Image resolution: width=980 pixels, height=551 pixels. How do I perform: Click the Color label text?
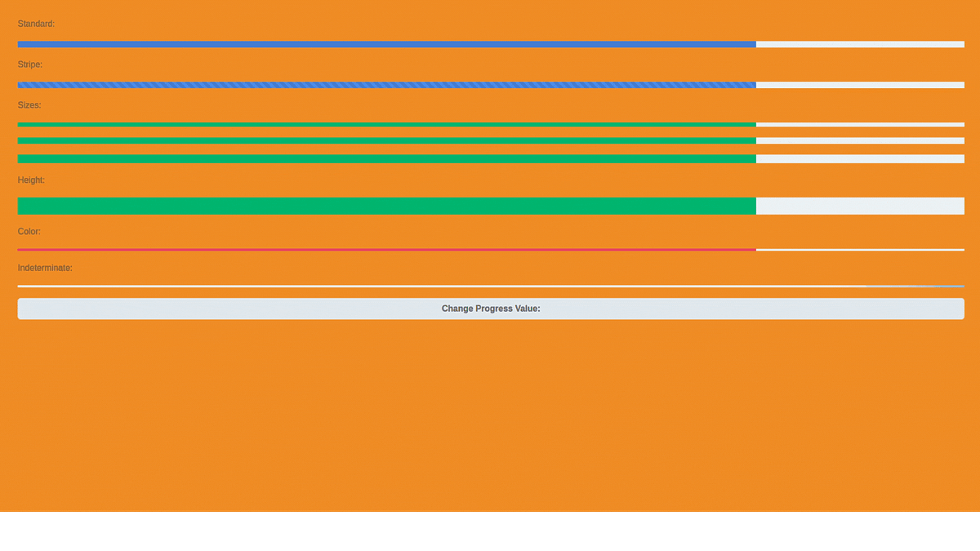[x=29, y=231]
